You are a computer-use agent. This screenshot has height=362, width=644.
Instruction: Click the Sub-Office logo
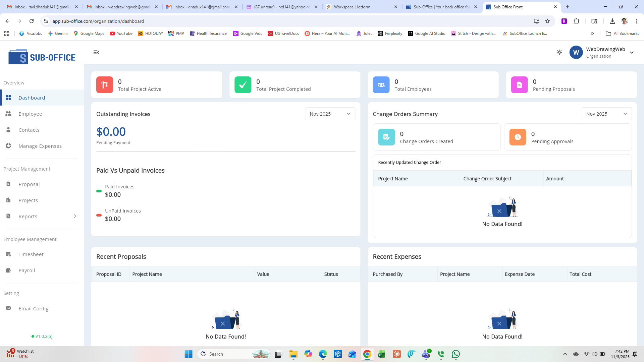(x=42, y=57)
